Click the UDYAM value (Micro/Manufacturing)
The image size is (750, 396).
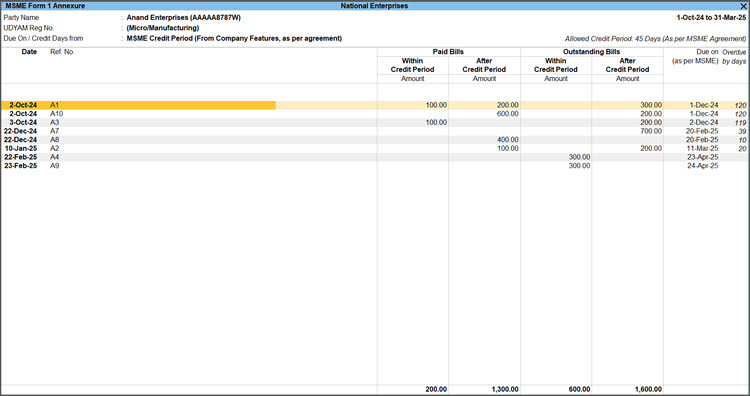pos(163,28)
